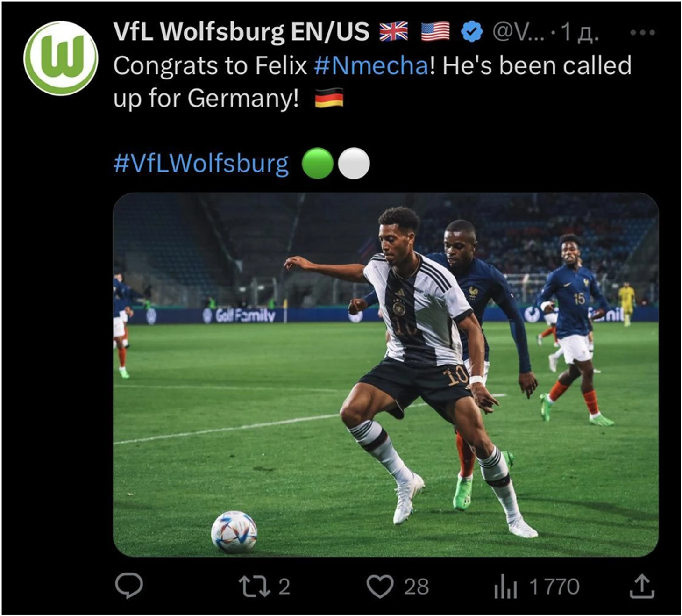Open the #Nmecha hashtag link

point(371,65)
